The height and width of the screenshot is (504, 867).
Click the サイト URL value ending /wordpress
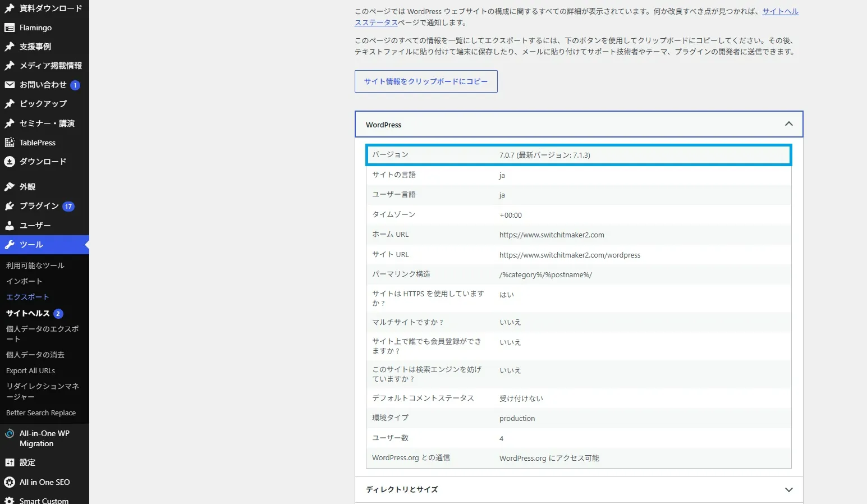570,255
